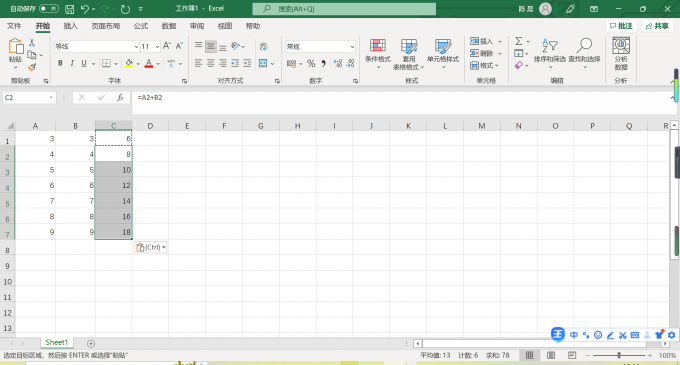Screen dimensions: 680x365
Task: Click the New Sheet plus button
Action: [91, 343]
